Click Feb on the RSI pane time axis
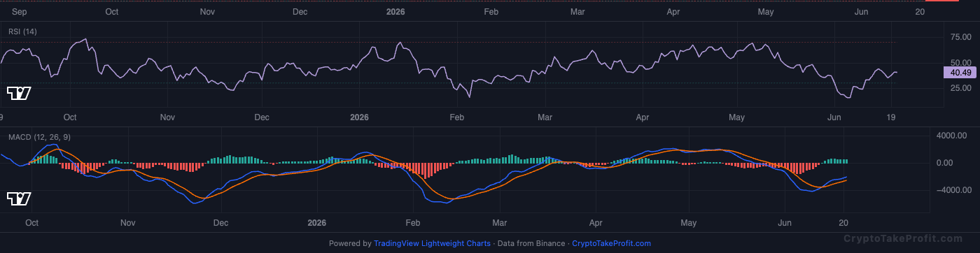 [456, 117]
